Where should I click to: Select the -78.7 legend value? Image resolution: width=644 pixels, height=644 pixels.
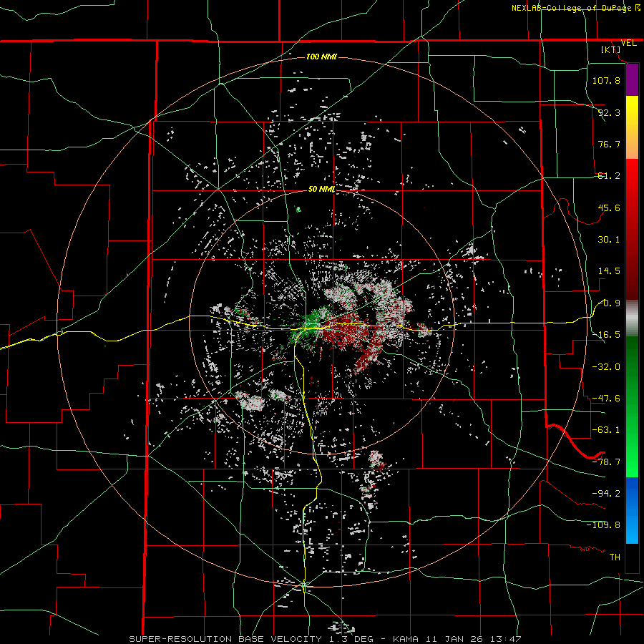click(x=606, y=462)
